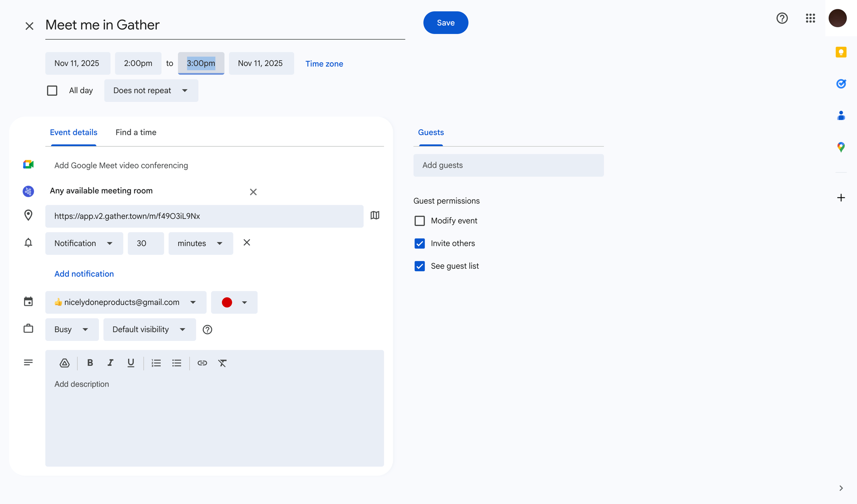Open the Google apps grid

[x=810, y=18]
